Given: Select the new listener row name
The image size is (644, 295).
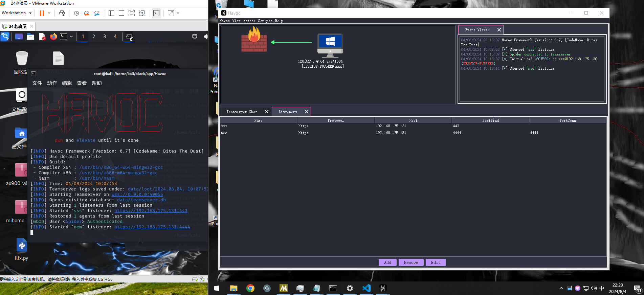Looking at the screenshot, I should click(x=224, y=133).
